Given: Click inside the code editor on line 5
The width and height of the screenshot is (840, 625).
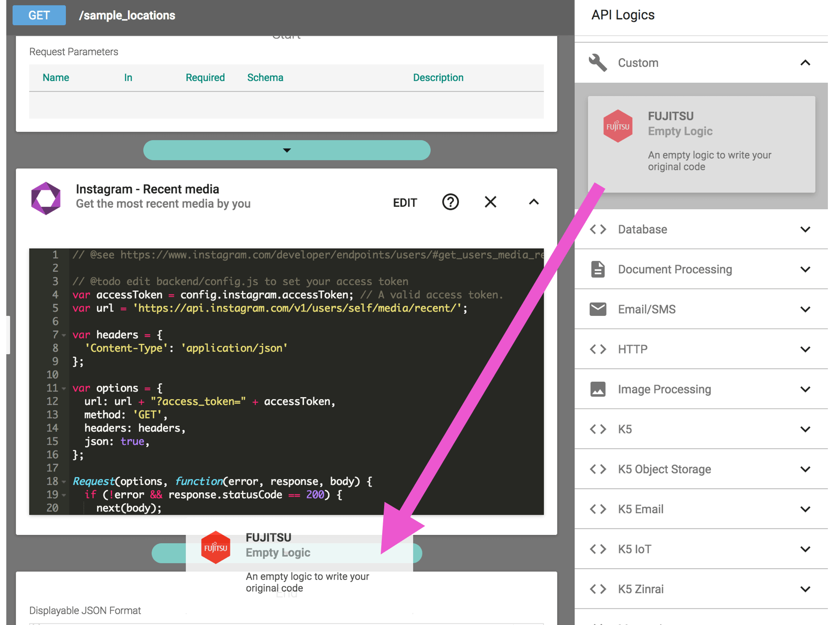Looking at the screenshot, I should [x=269, y=308].
